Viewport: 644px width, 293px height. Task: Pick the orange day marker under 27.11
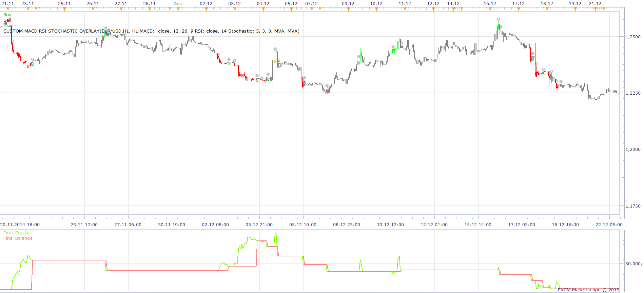(x=121, y=9)
